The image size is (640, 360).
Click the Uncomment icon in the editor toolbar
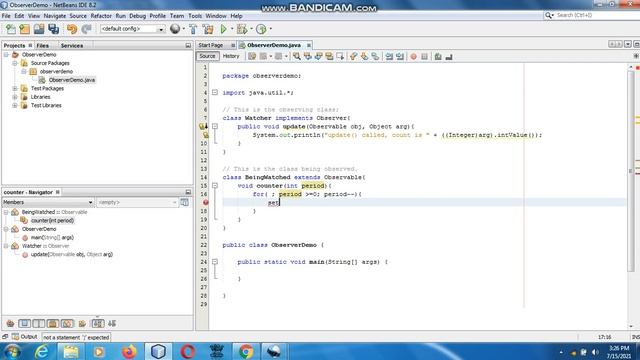click(x=449, y=56)
